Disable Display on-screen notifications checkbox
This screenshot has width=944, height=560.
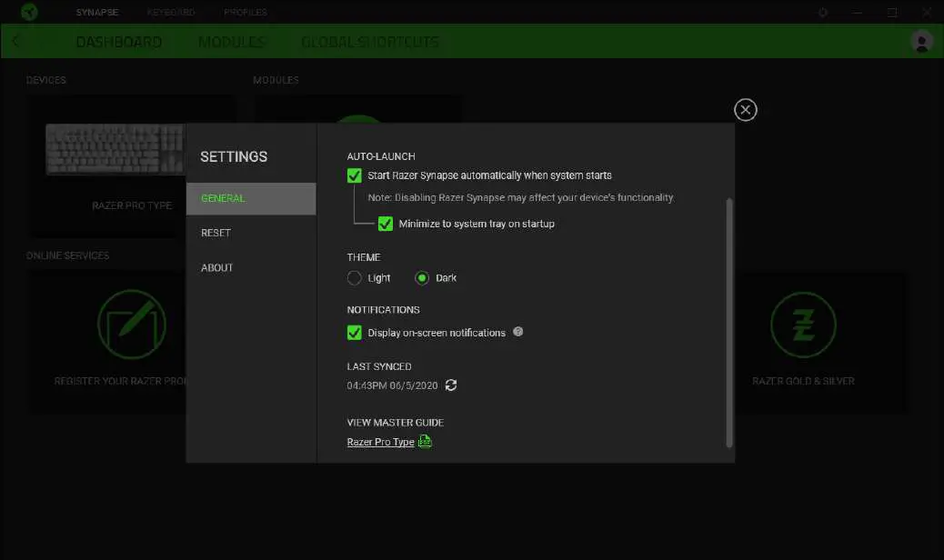pyautogui.click(x=355, y=333)
